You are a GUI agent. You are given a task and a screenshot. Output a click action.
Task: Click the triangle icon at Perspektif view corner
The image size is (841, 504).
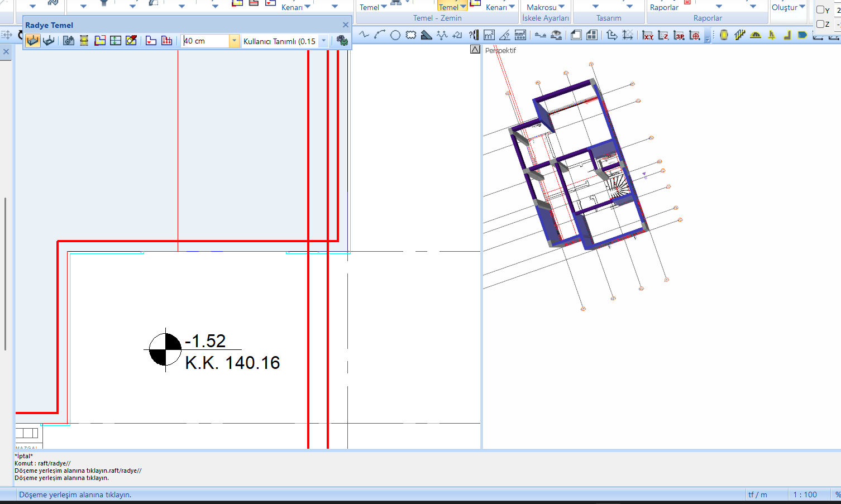pyautogui.click(x=475, y=50)
